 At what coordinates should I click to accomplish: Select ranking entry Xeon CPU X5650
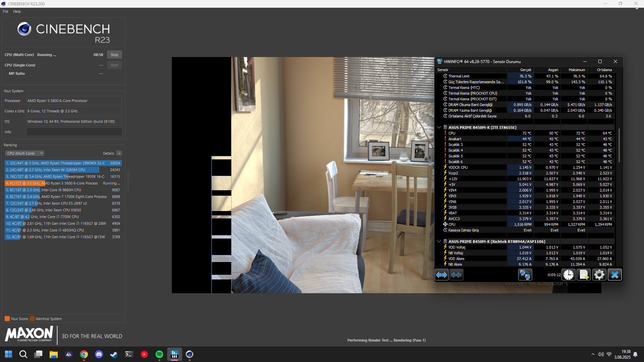coord(63,210)
